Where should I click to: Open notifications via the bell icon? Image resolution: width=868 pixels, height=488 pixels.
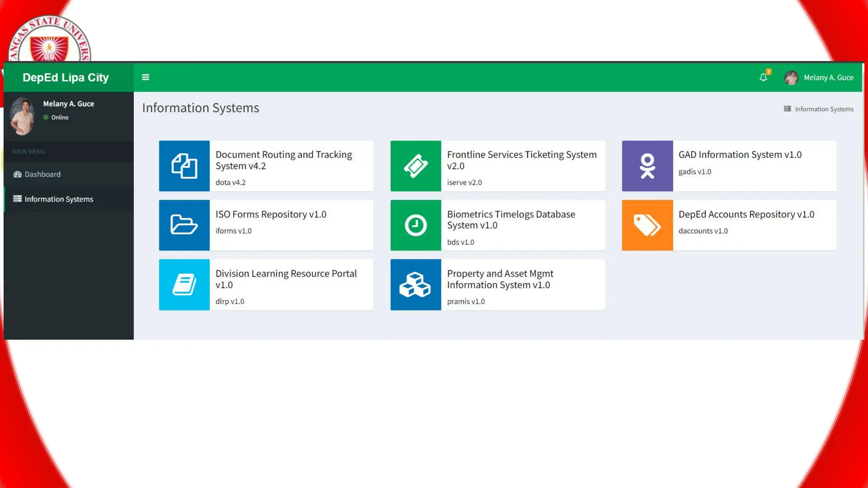click(763, 77)
